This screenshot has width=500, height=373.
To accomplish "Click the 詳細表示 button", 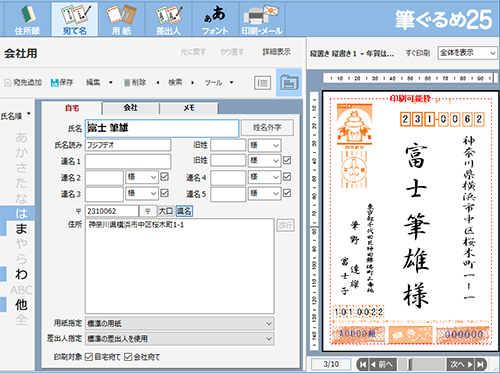I will pos(276,52).
